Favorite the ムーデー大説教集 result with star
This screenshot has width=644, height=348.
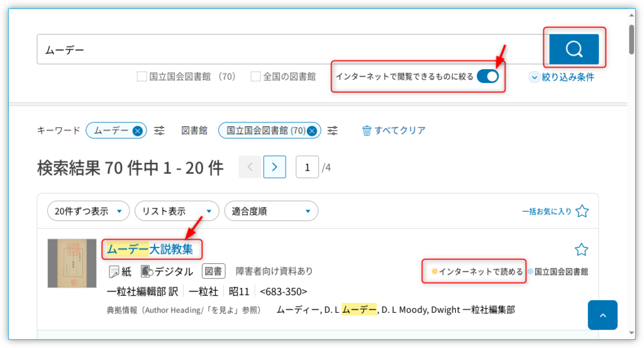click(x=582, y=249)
